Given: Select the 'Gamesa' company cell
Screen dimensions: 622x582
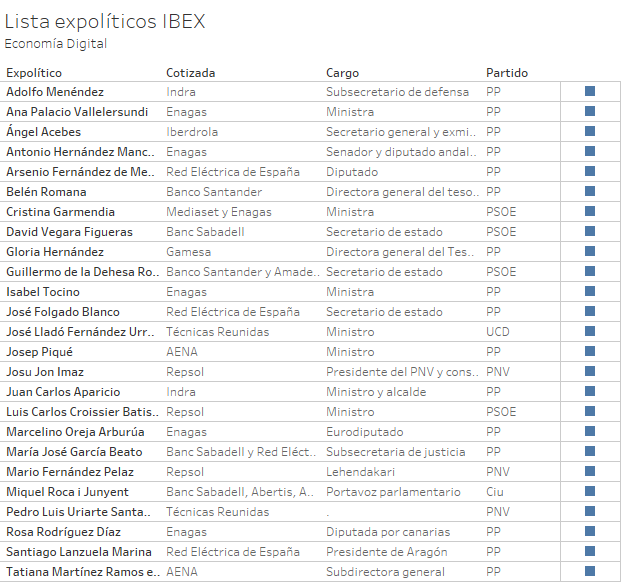Looking at the screenshot, I should pos(188,252).
